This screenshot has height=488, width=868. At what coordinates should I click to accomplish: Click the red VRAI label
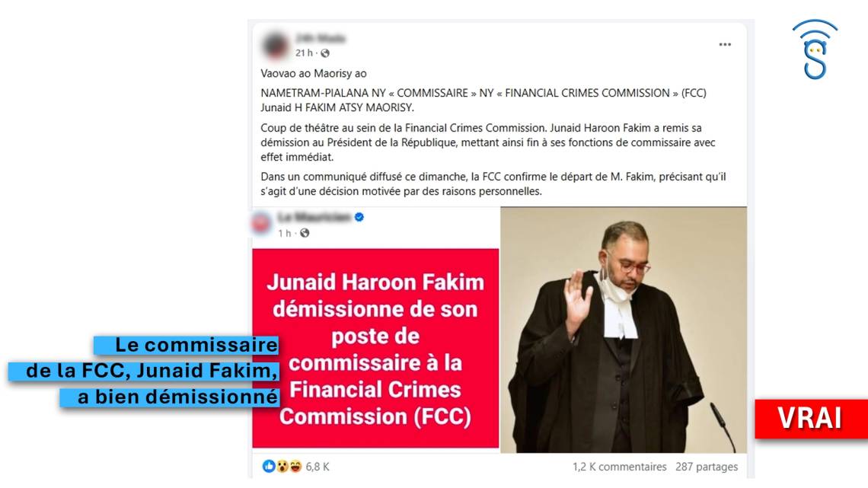click(811, 418)
